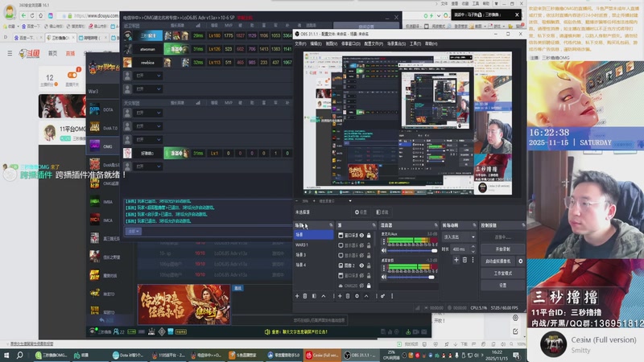Undock the audio mixer panel icon
Viewport: 644px width, 362px height.
(x=436, y=225)
